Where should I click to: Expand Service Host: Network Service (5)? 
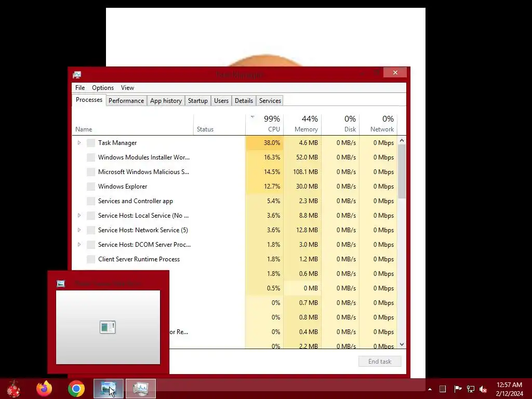(79, 230)
